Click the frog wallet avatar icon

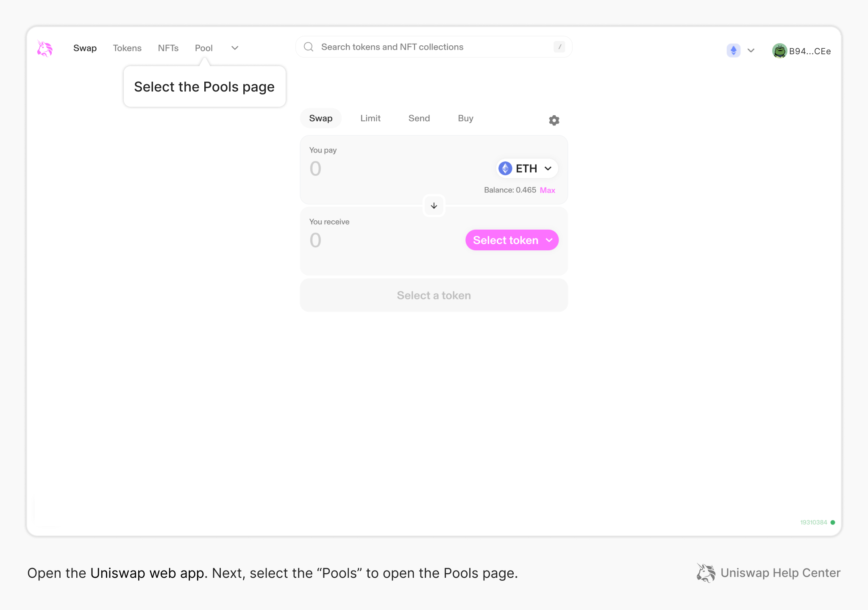click(x=779, y=51)
